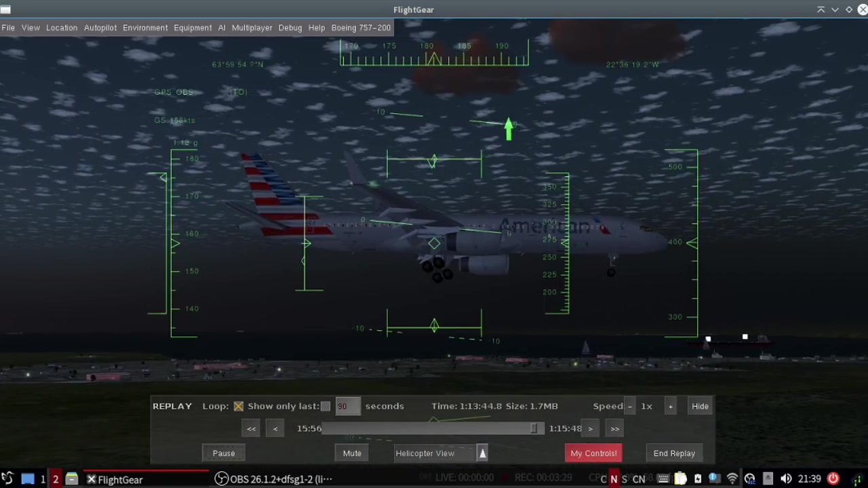Click the clipboard manager icon in tray
The image size is (868, 488).
click(x=680, y=479)
